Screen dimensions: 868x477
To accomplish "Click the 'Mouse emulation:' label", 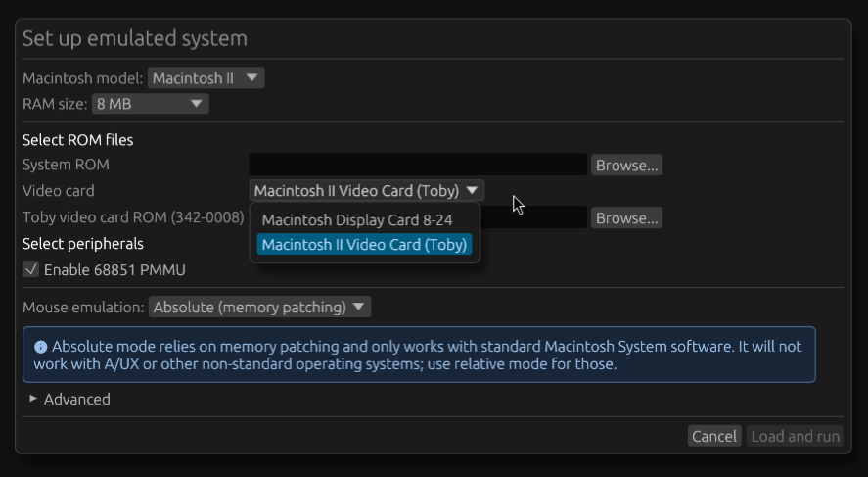I will click(83, 307).
